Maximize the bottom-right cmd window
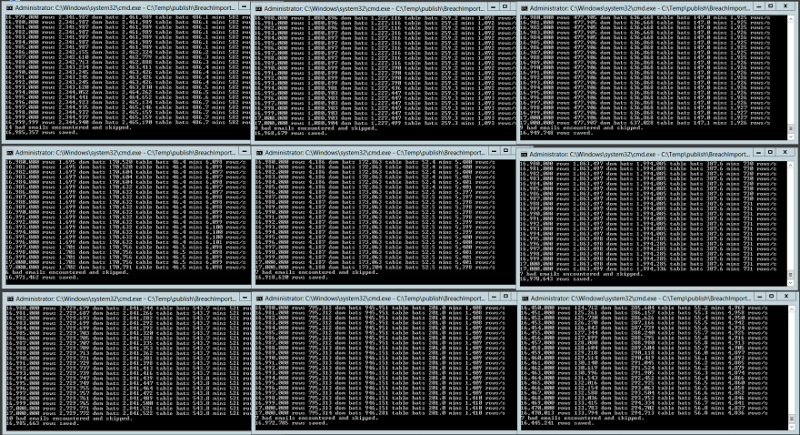 click(x=772, y=296)
